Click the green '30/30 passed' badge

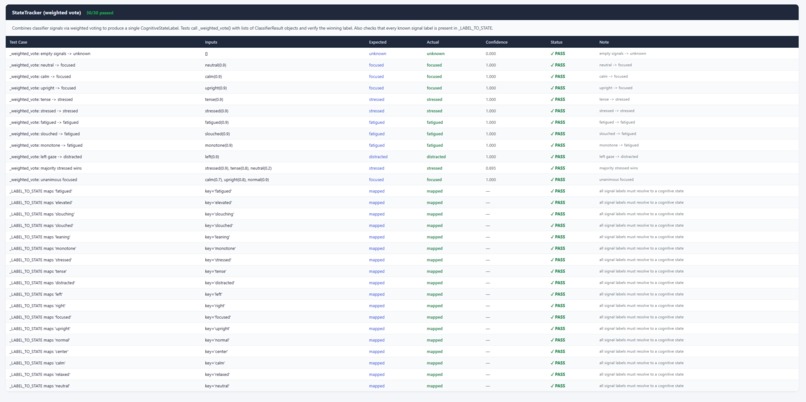tap(100, 12)
